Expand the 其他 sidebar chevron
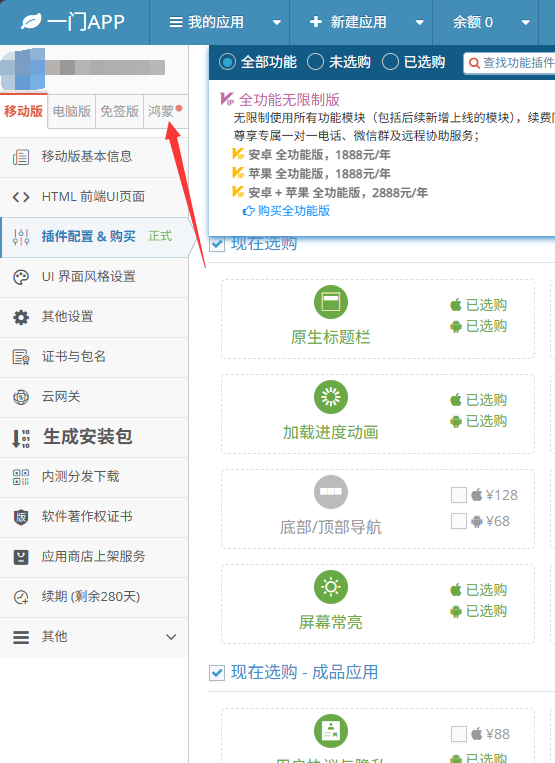 [171, 637]
